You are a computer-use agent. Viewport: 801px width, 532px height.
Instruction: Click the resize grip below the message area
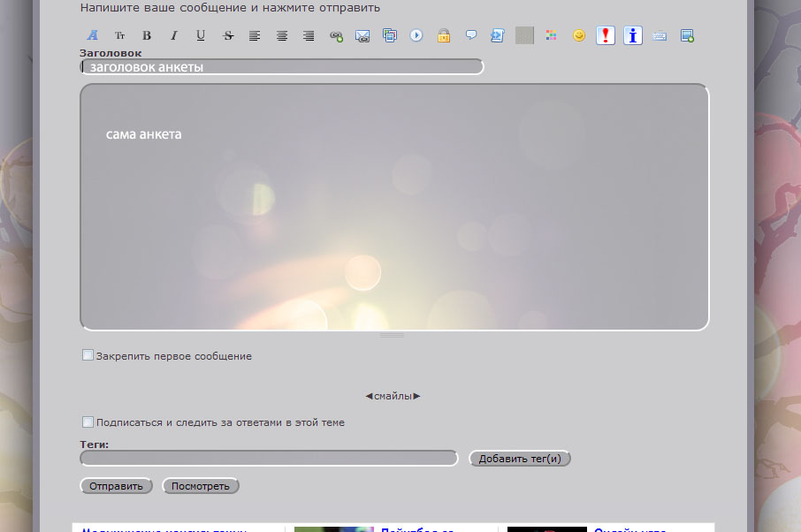click(x=393, y=336)
